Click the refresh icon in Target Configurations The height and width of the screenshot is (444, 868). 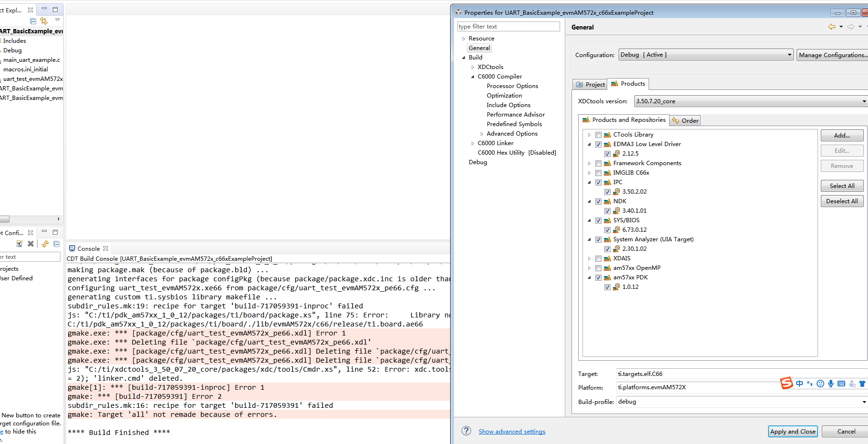45,244
